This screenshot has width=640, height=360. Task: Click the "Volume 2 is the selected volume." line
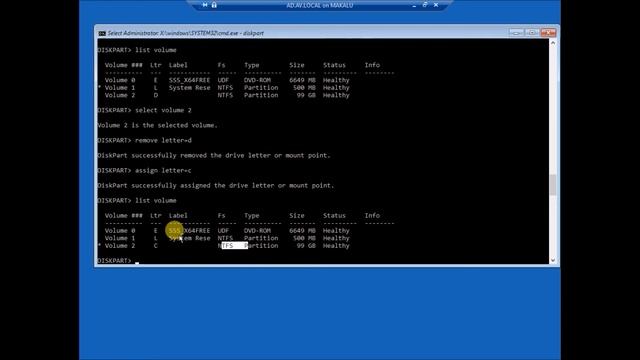158,125
